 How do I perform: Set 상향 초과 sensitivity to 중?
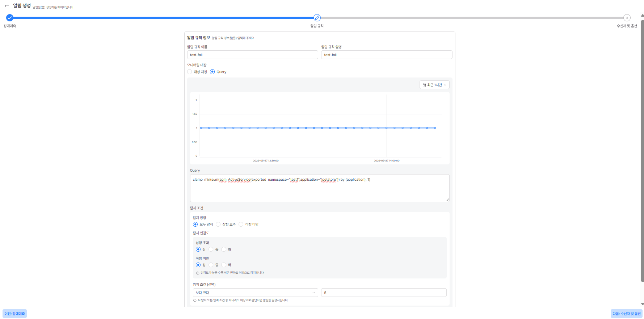tap(211, 249)
